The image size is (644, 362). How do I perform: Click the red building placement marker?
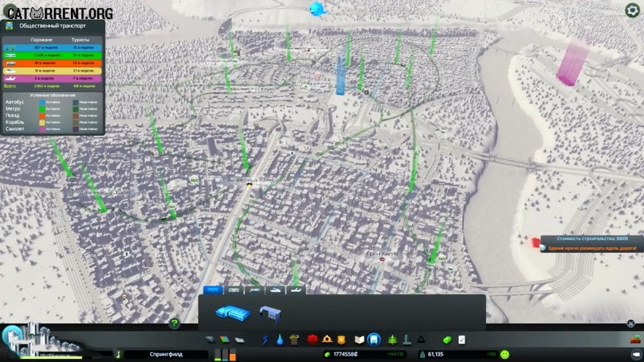pyautogui.click(x=536, y=242)
